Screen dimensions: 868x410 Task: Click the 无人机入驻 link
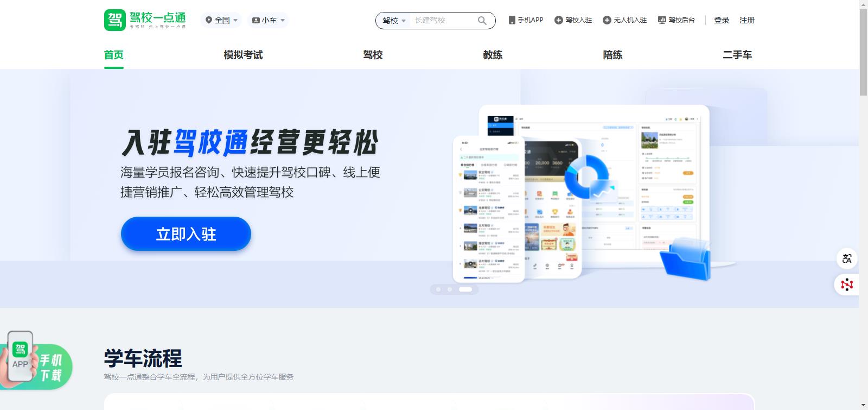tap(624, 20)
